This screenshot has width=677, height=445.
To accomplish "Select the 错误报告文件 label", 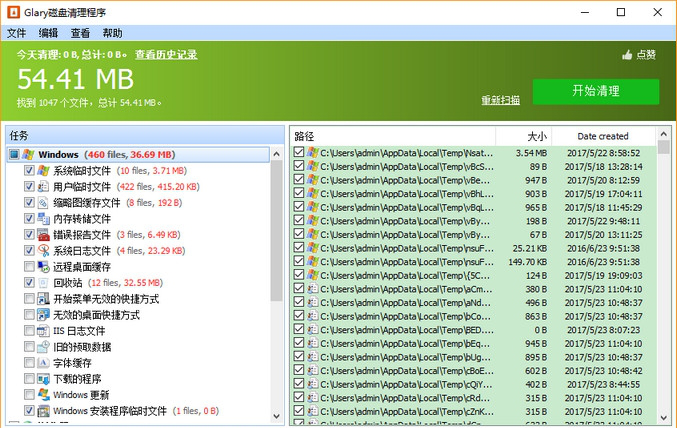I will point(82,235).
